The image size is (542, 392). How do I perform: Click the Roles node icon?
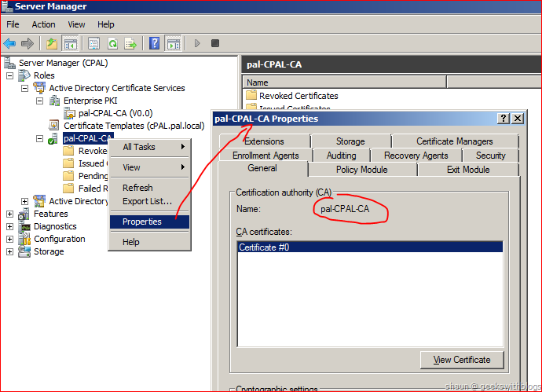[x=24, y=75]
